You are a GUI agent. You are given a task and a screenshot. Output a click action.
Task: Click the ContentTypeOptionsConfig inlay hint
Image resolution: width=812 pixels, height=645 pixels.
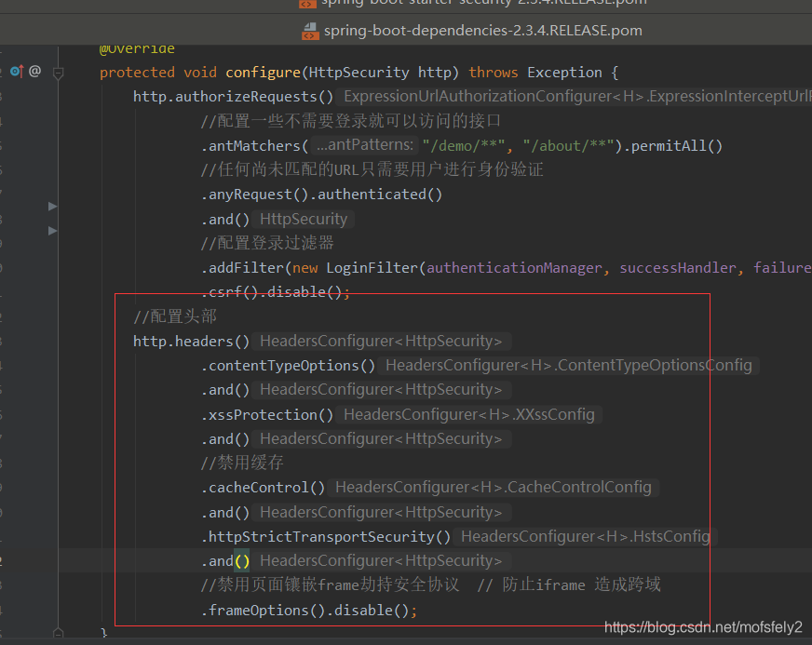pyautogui.click(x=569, y=366)
